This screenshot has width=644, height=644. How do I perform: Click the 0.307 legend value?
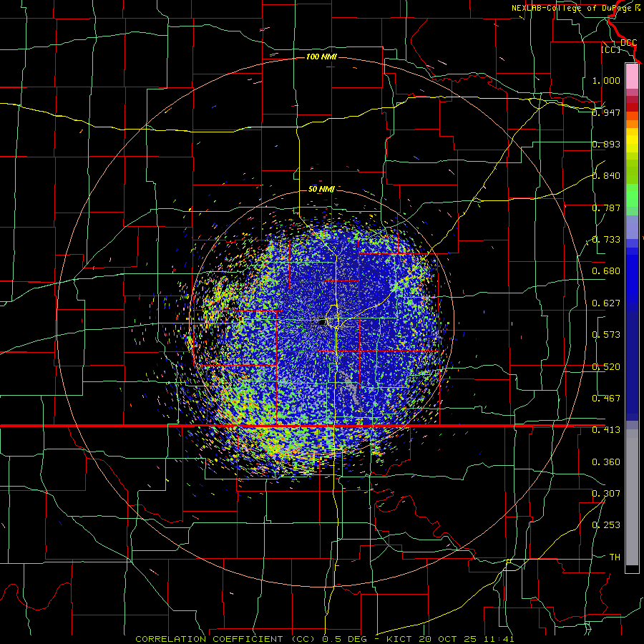tap(606, 494)
